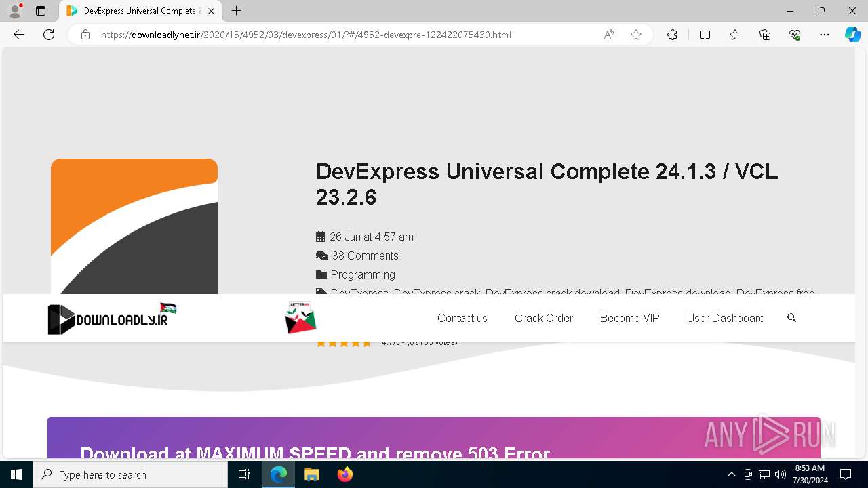Open the Windows Start menu
The width and height of the screenshot is (868, 488).
[16, 474]
